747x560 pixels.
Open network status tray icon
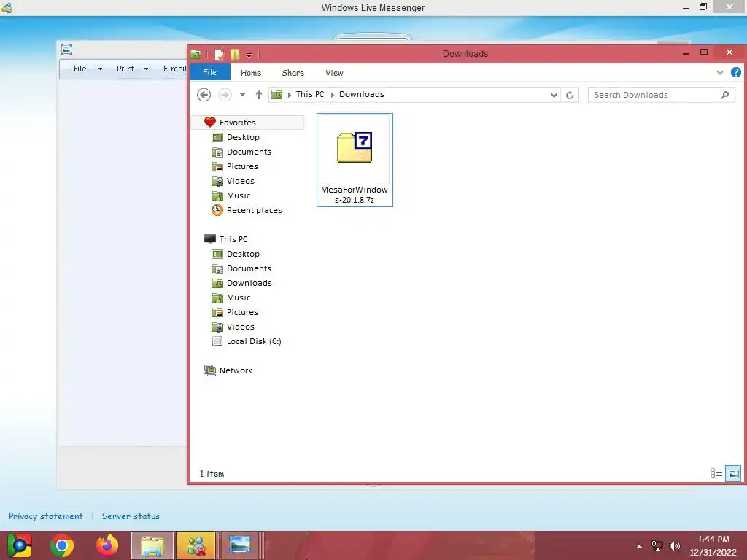click(657, 545)
